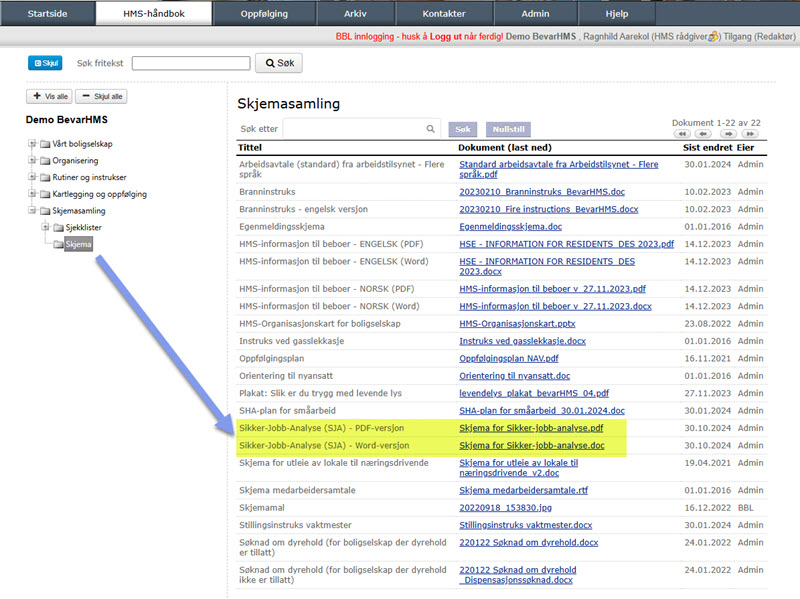Click the last page pagination arrow
The height and width of the screenshot is (599, 800).
750,133
